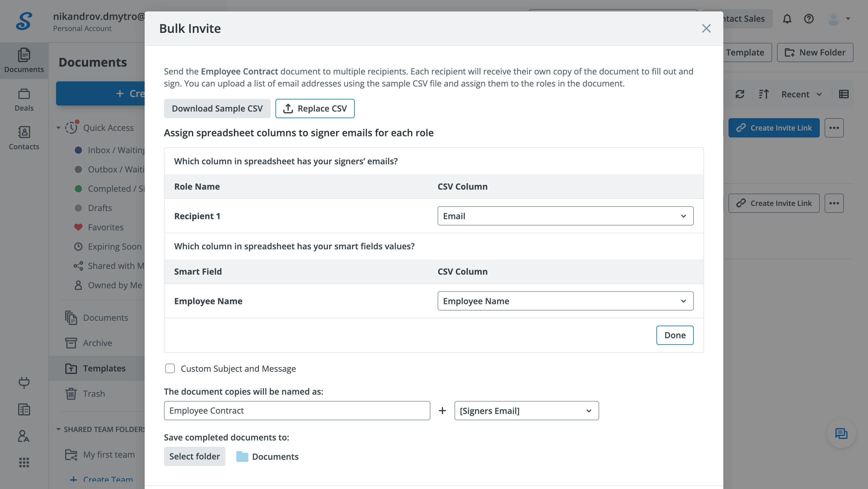Open the chat support bubble icon

[x=841, y=434]
